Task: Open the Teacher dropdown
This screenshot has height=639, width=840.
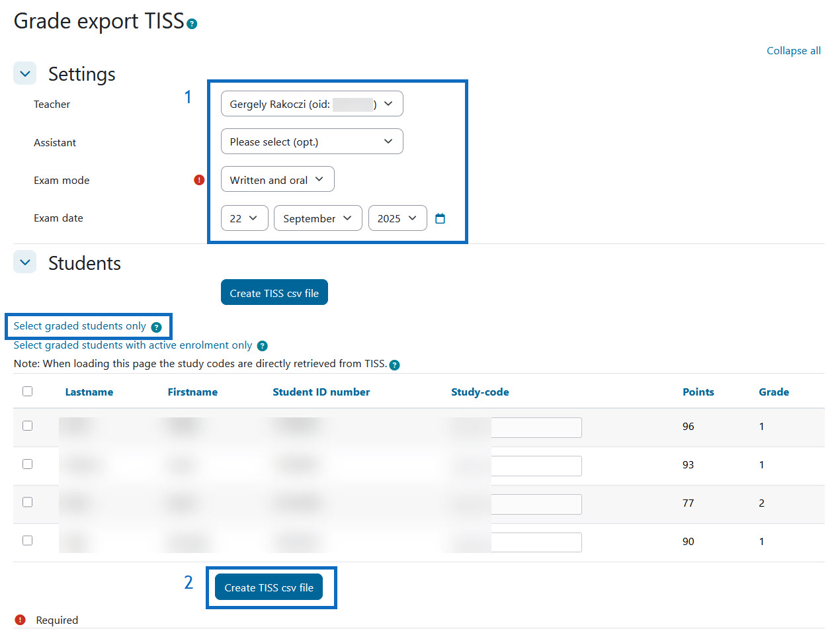Action: pyautogui.click(x=312, y=104)
